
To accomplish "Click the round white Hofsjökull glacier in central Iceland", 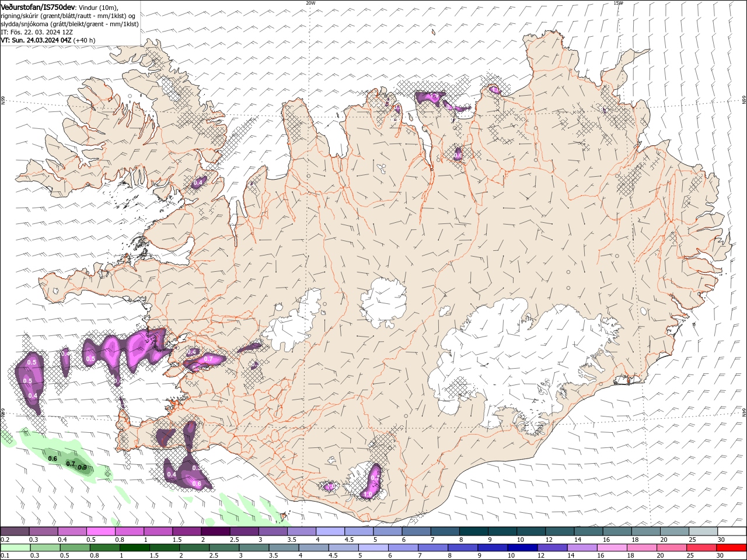I will coord(384,302).
